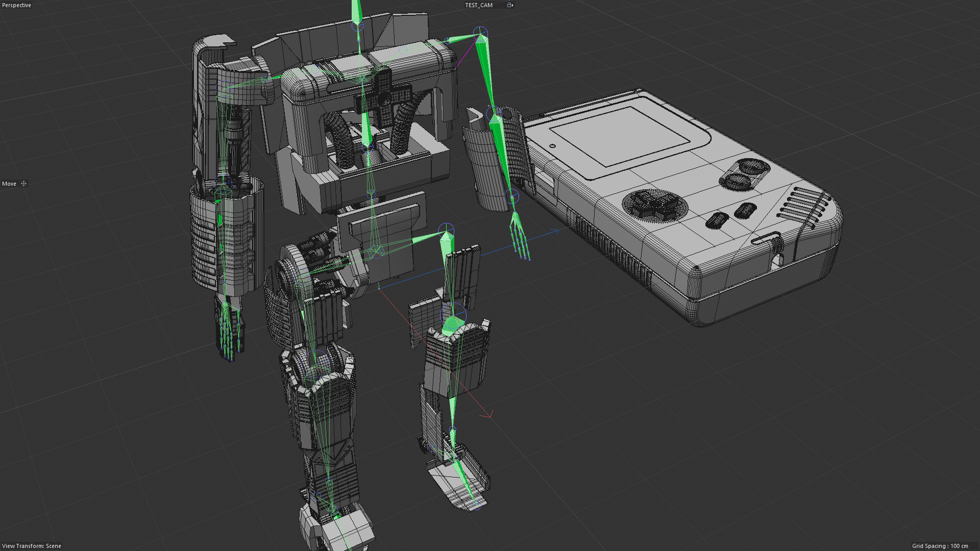Screen dimensions: 980x551
Task: Click the Move tool cross-arrow icon
Action: click(23, 184)
